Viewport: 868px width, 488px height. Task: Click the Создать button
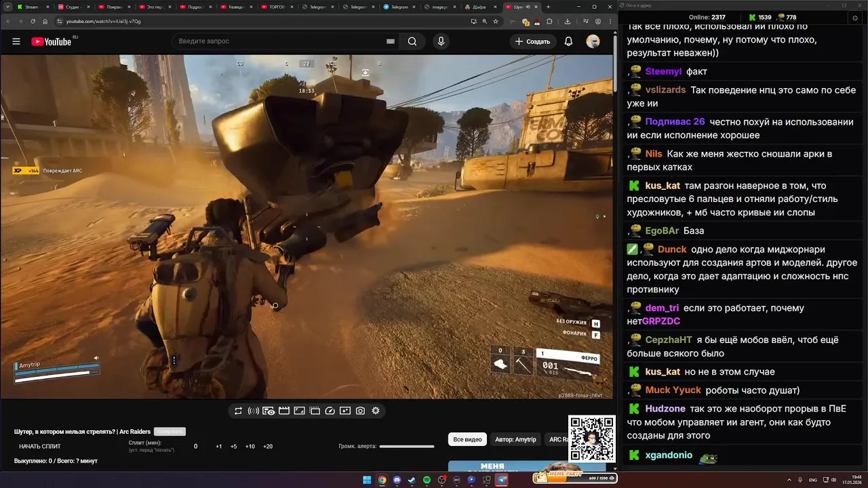click(533, 41)
